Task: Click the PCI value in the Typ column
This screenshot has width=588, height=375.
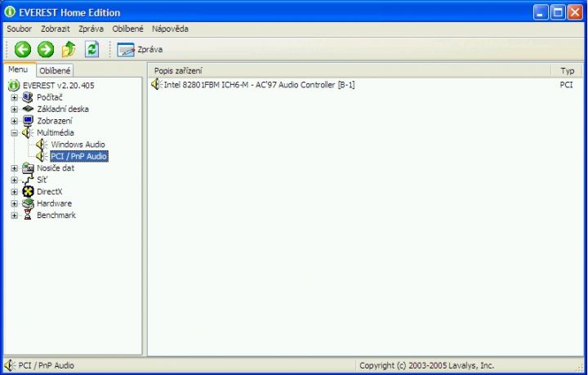Action: 566,85
